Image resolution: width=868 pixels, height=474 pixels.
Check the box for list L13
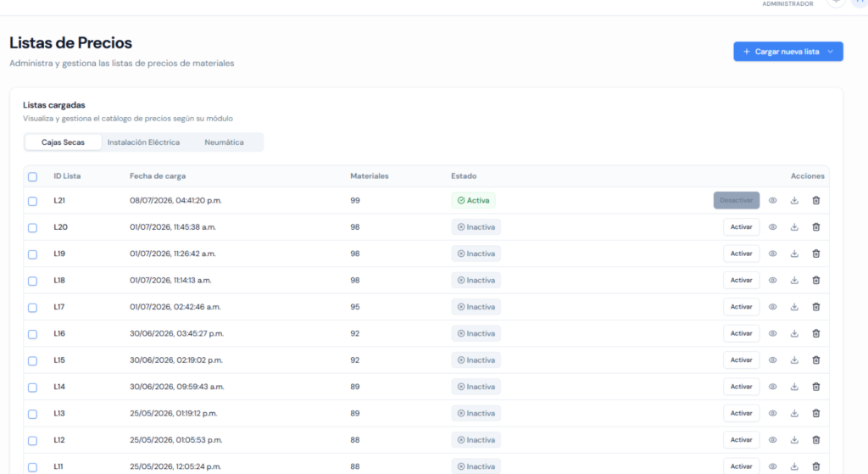[33, 414]
